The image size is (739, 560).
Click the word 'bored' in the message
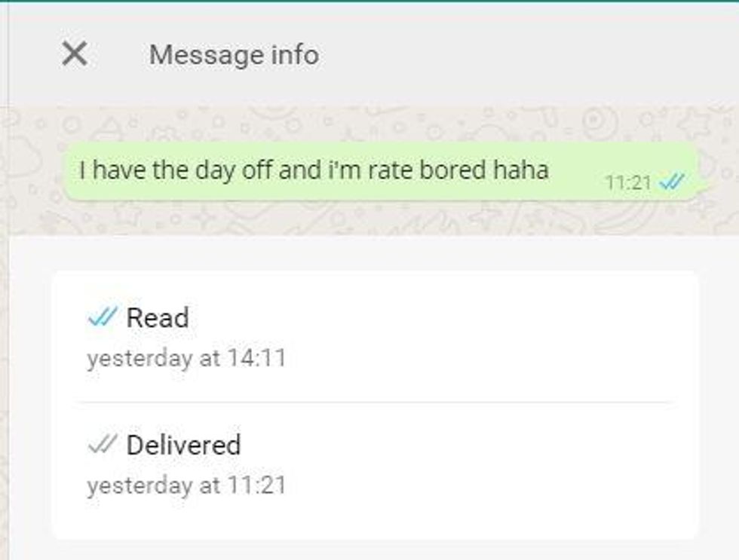pos(452,170)
